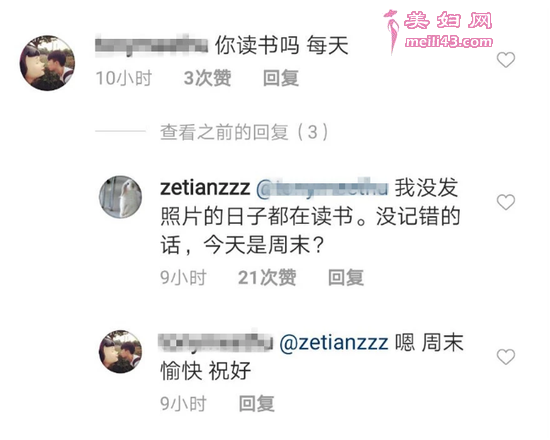
Task: Tap the '10小时' timestamp
Action: [124, 78]
